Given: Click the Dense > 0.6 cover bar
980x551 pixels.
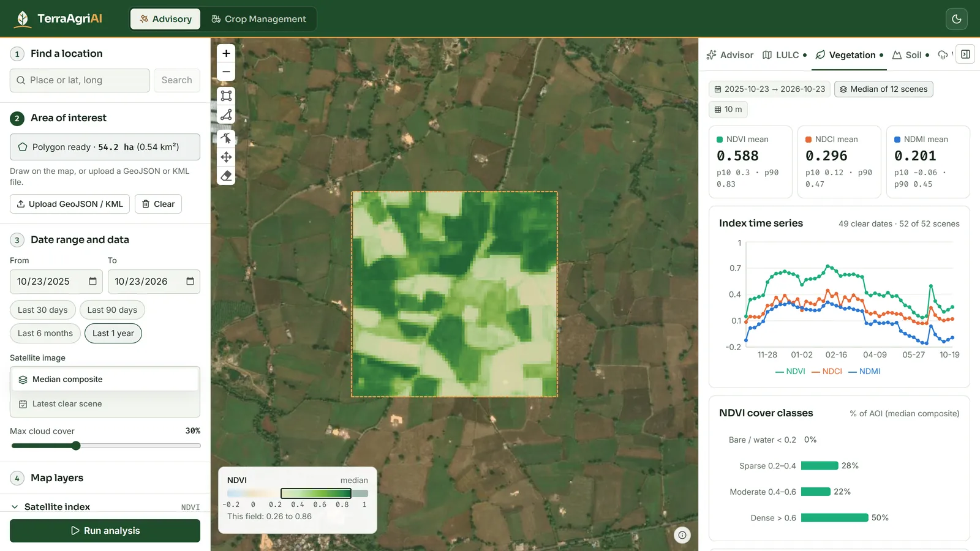Looking at the screenshot, I should [834, 518].
